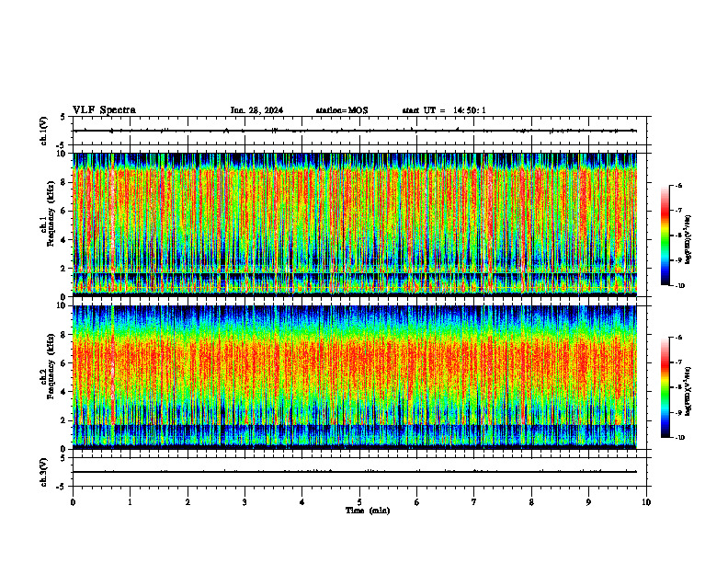Click the "start UT = 14:50: 1" label
The image size is (728, 563).
coord(444,110)
